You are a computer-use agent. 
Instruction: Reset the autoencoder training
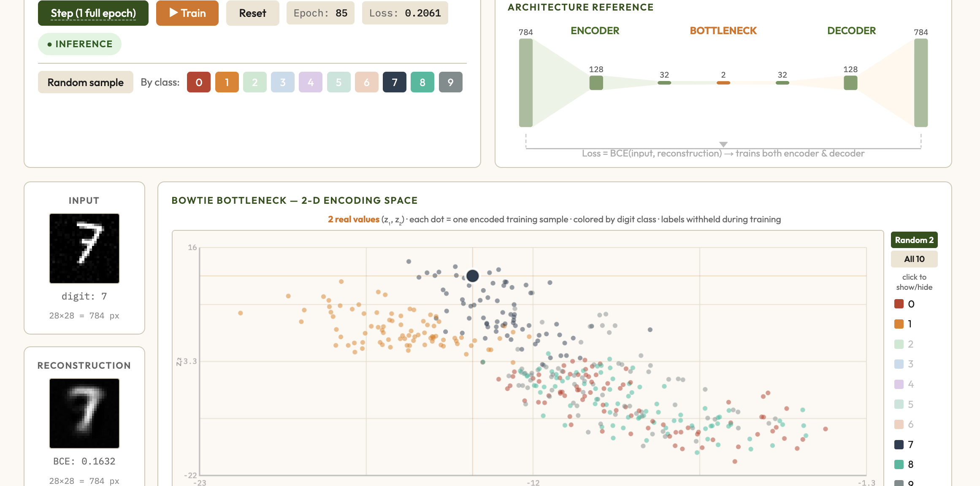[x=252, y=13]
